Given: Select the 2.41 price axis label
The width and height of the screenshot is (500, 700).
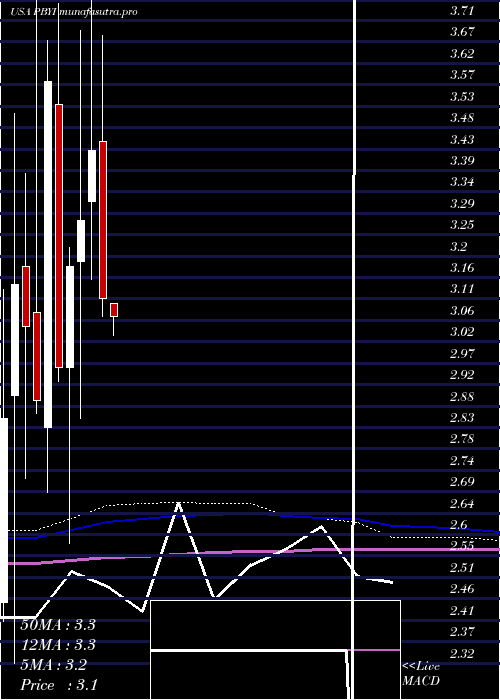Looking at the screenshot, I should [x=462, y=610].
